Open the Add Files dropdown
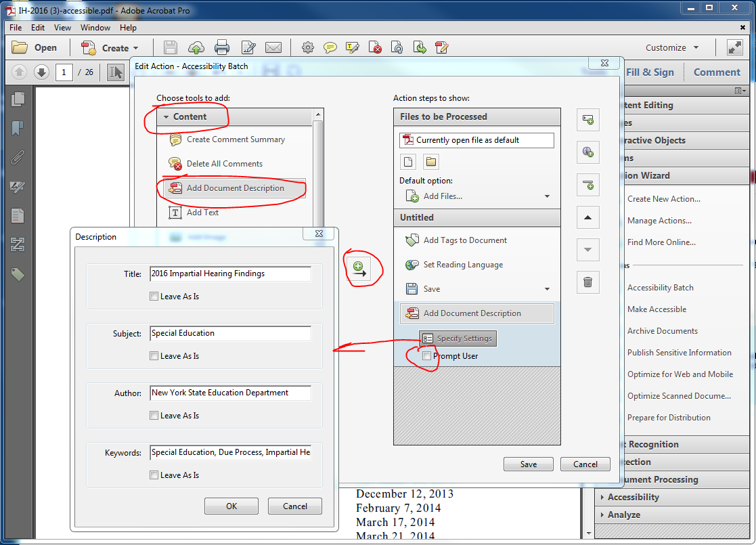Screen dimensions: 756x545 click(546, 196)
